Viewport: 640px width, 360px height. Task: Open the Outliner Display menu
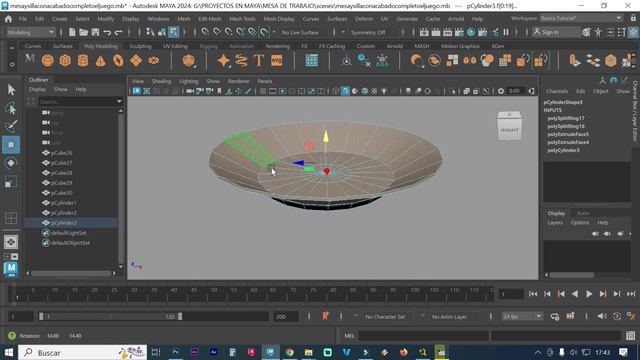click(37, 89)
